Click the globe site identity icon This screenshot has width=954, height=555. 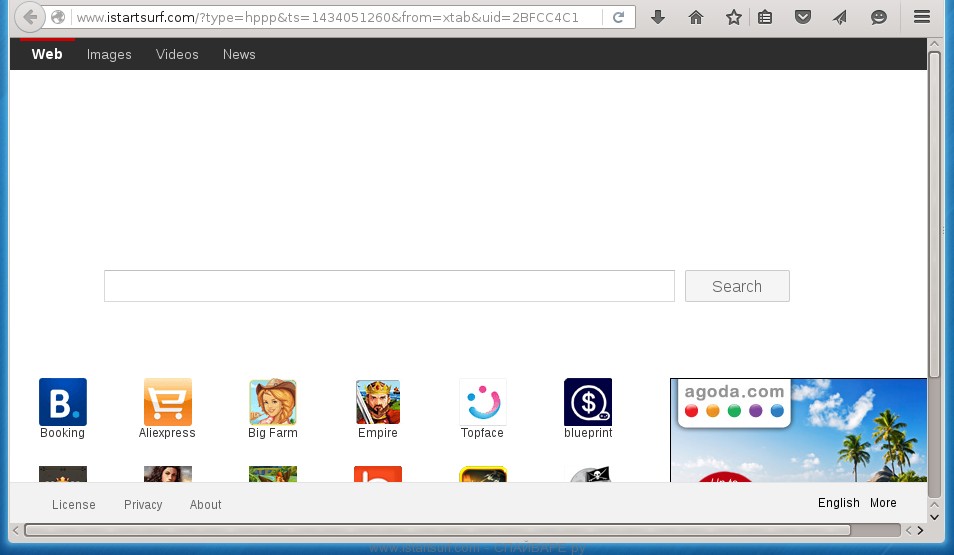58,17
